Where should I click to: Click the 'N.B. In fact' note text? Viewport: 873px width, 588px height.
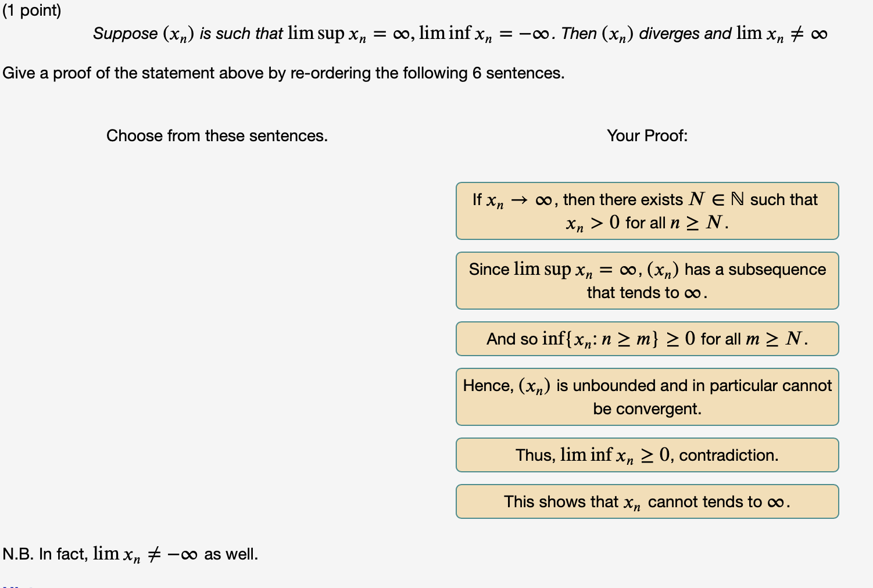[x=130, y=554]
